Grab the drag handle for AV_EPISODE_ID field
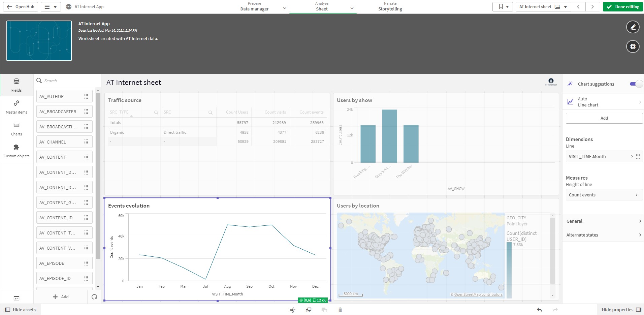The image size is (644, 315). (86, 278)
